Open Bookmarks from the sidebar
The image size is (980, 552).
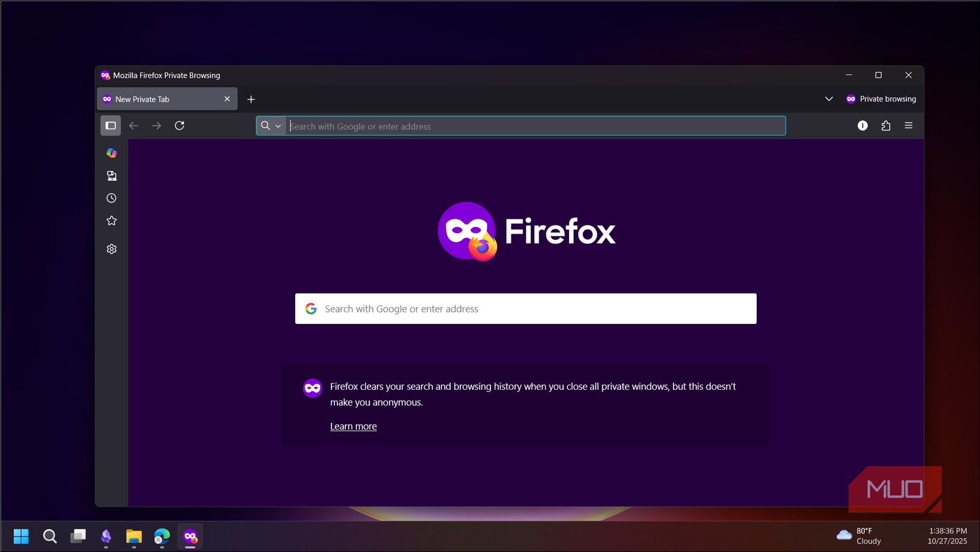(111, 220)
